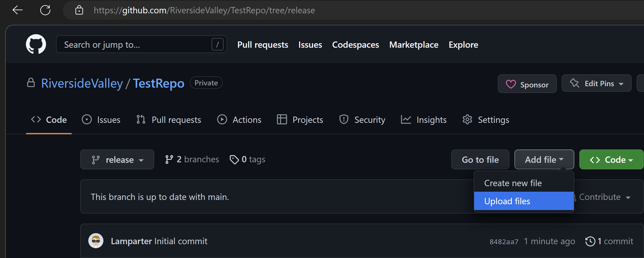Screen dimensions: 644x258
Task: Click the 'Search or jump to' field
Action: point(141,44)
